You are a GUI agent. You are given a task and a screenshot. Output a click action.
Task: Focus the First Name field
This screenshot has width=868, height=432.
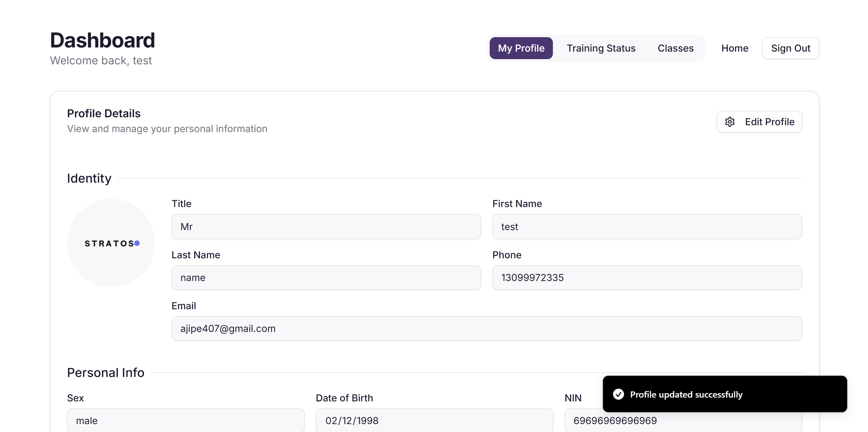point(647,227)
